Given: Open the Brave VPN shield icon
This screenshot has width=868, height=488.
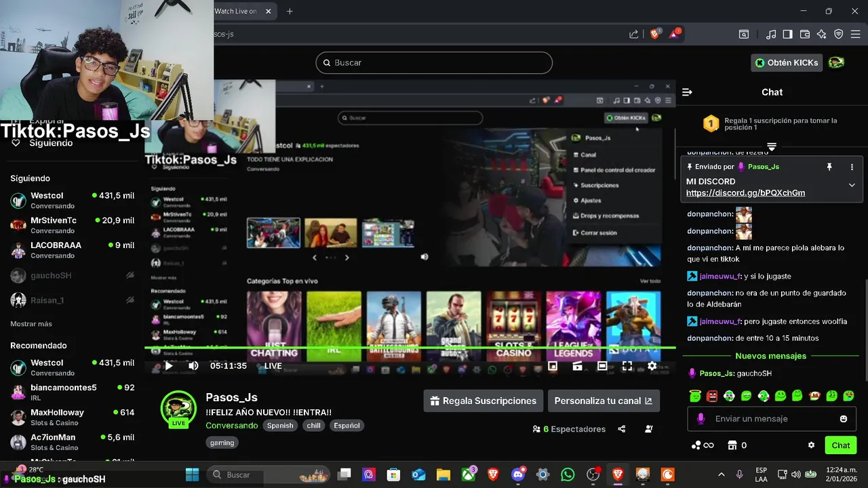Looking at the screenshot, I should tap(839, 34).
